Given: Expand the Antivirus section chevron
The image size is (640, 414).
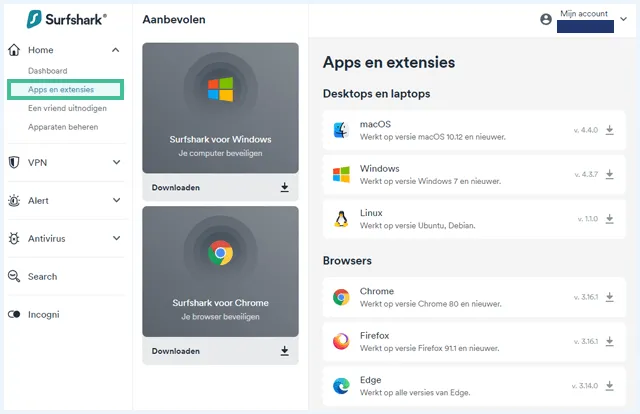Looking at the screenshot, I should point(116,238).
